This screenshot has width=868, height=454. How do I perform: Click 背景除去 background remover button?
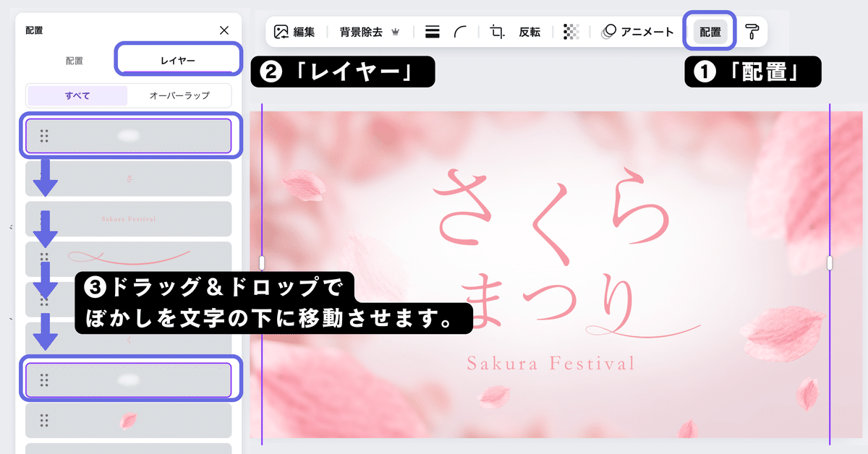point(370,32)
